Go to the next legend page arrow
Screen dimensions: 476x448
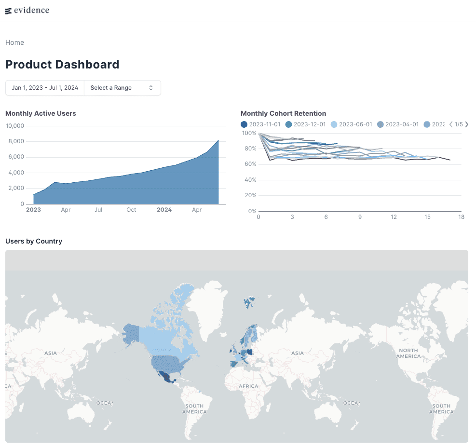pos(466,124)
